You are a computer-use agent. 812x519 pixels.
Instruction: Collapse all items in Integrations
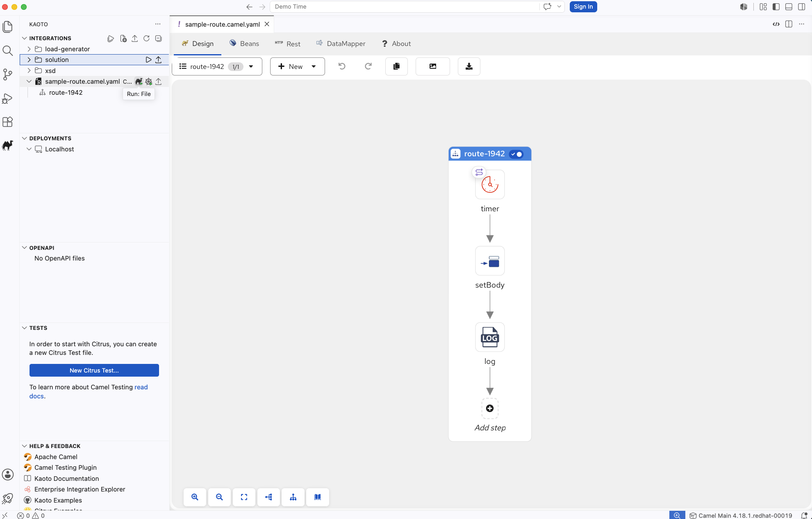(x=159, y=39)
